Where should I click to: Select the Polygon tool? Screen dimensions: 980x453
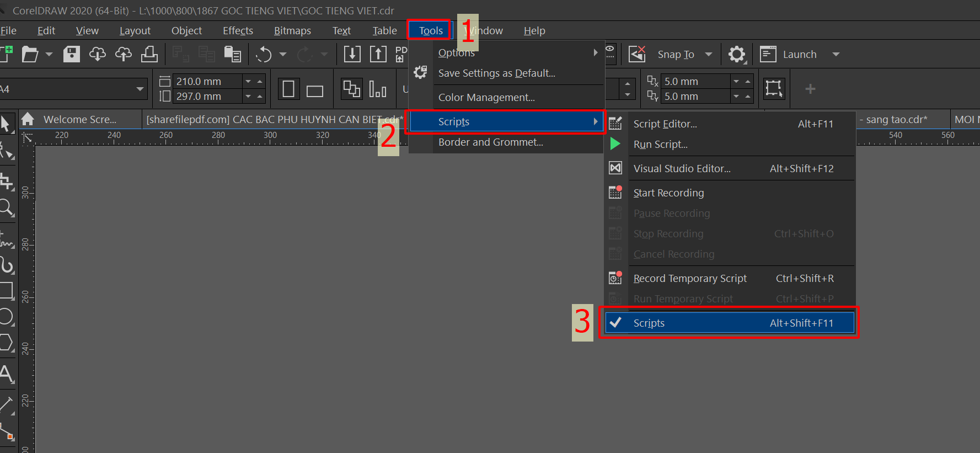click(x=6, y=343)
